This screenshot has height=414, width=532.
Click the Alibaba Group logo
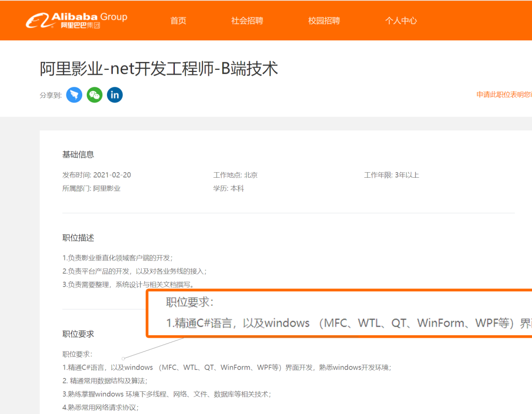click(x=77, y=20)
